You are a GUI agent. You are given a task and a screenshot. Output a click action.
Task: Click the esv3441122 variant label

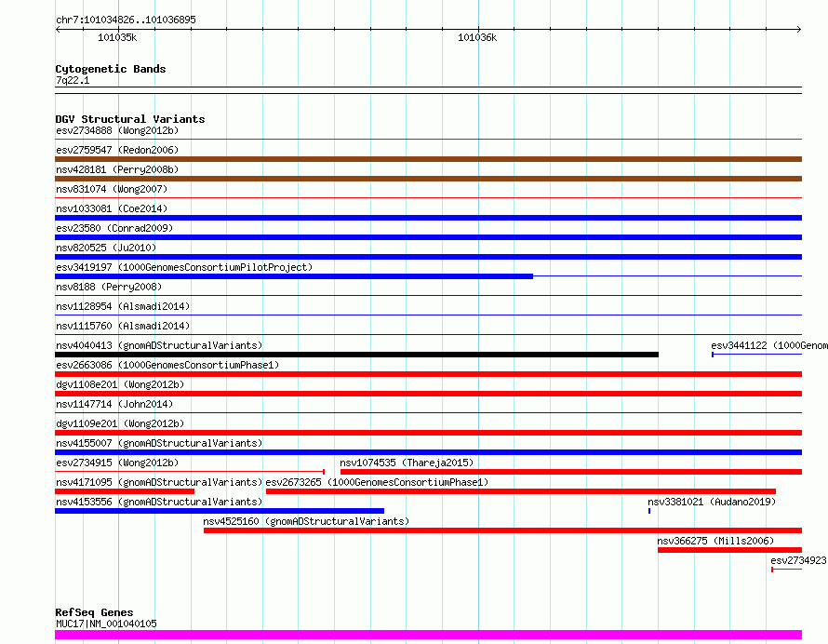click(x=769, y=345)
